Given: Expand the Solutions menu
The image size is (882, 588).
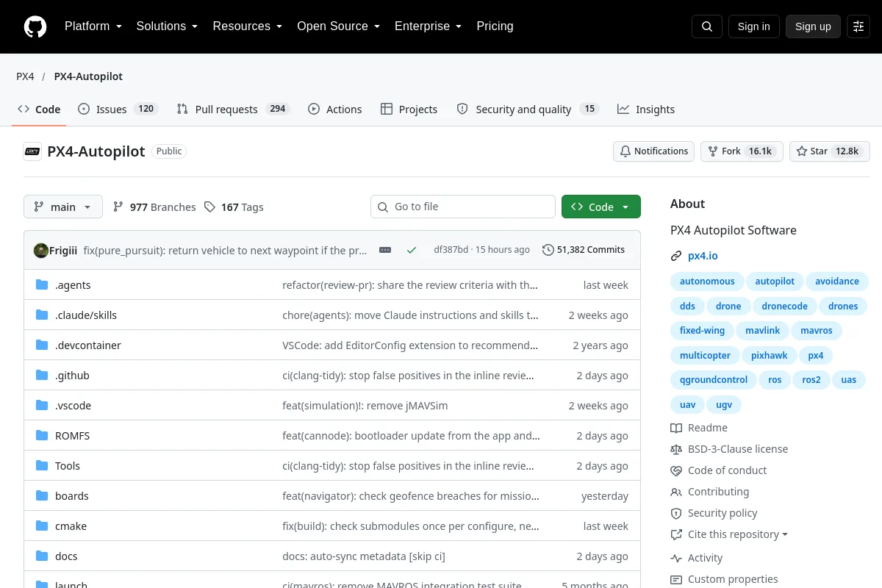Looking at the screenshot, I should [x=167, y=26].
